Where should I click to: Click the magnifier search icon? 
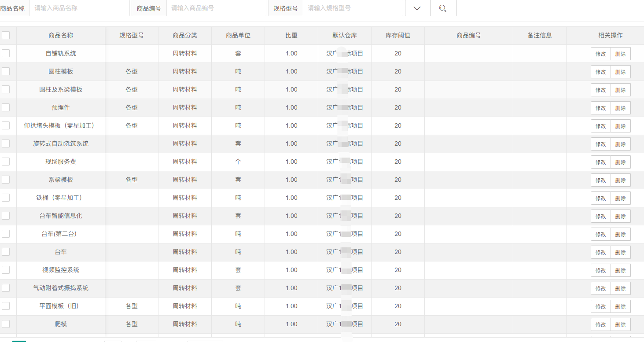(443, 8)
